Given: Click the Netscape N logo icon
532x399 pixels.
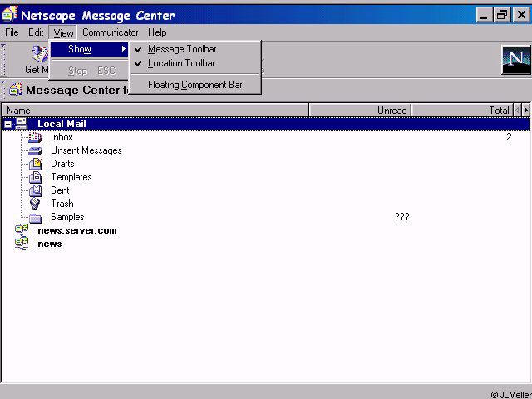Looking at the screenshot, I should 516,60.
